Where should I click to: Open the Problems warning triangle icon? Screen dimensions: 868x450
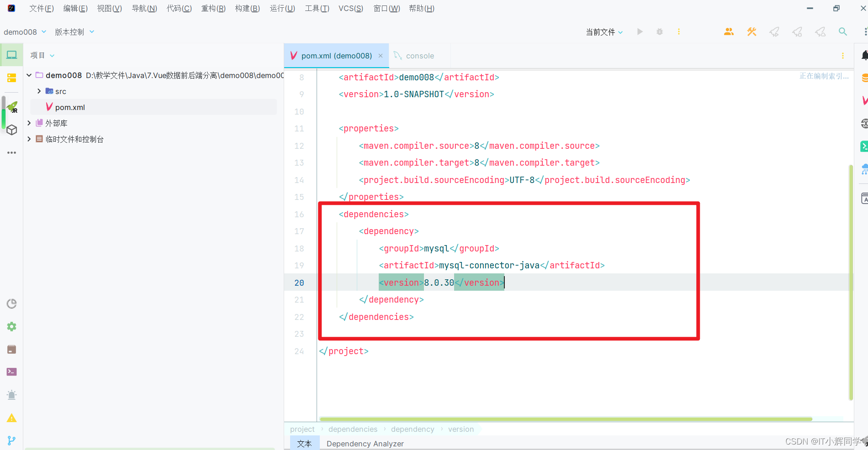[x=12, y=418]
